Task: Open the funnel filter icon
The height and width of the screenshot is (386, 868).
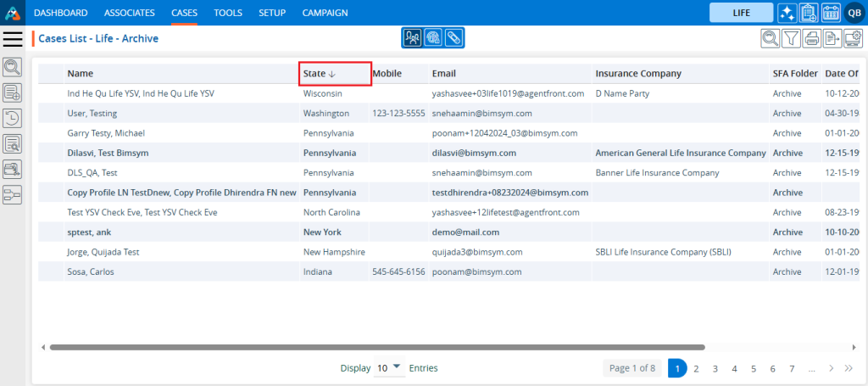Action: pos(790,38)
